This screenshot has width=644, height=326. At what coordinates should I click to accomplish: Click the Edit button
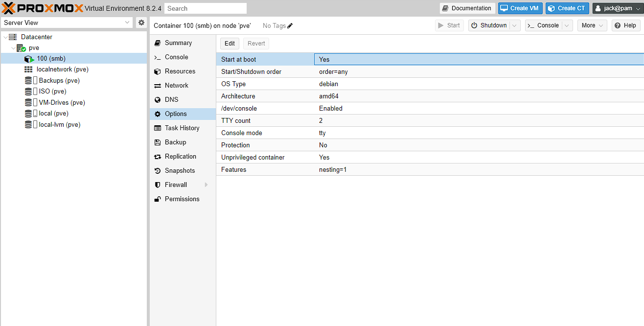point(230,43)
